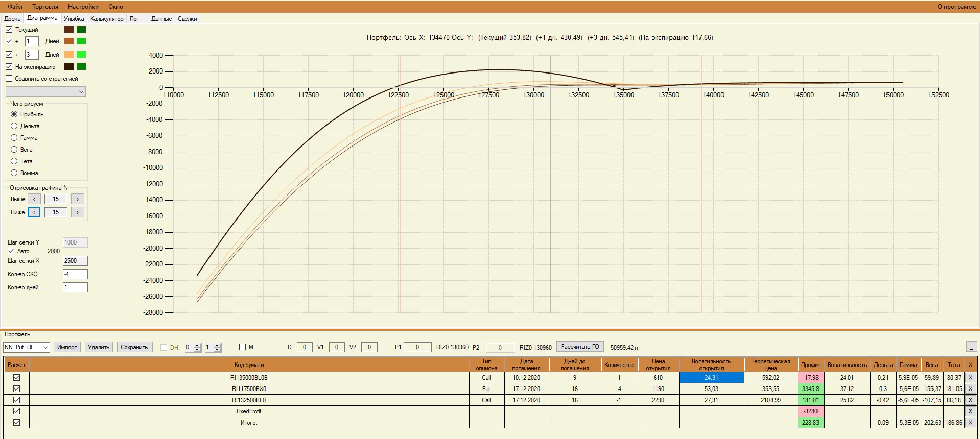Uncheck Расчет for the RI117500BX0 row

click(x=16, y=389)
